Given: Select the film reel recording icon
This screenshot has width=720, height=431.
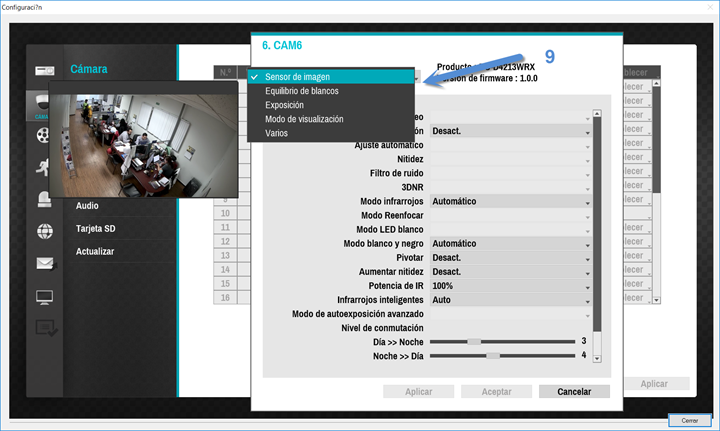Looking at the screenshot, I should point(43,135).
